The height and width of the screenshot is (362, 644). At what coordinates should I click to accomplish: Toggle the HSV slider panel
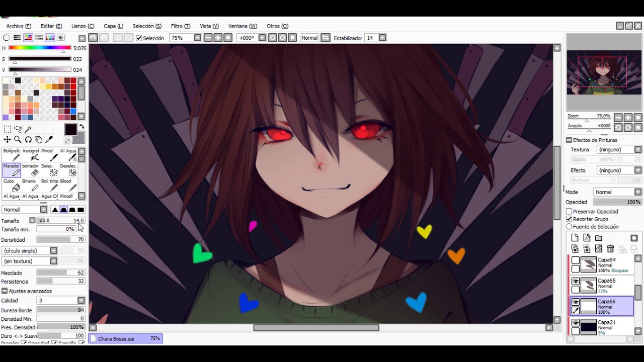(x=28, y=38)
